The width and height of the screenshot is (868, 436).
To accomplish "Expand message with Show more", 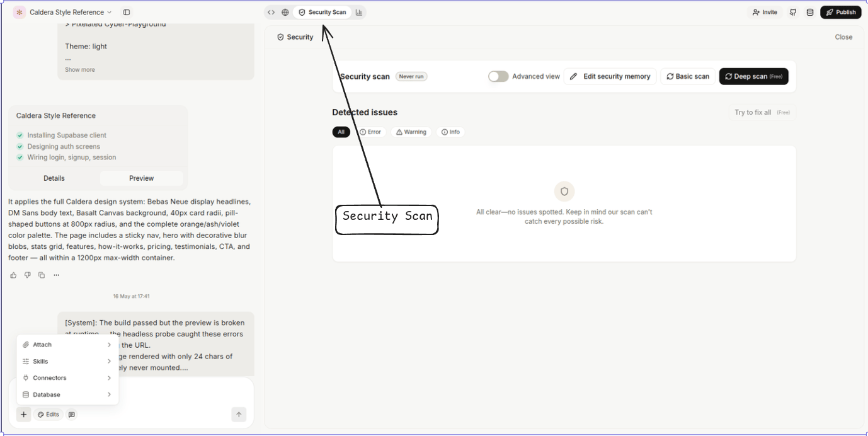I will coord(80,69).
